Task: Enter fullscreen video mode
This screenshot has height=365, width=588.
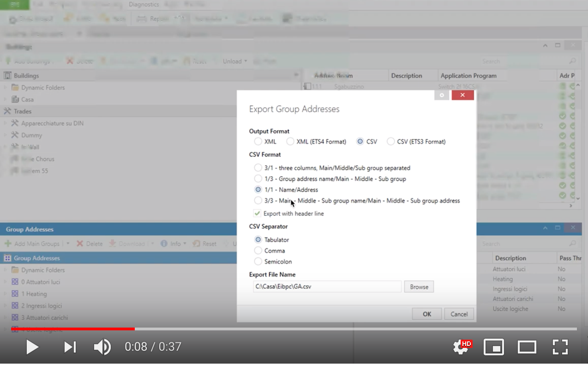Action: point(560,347)
